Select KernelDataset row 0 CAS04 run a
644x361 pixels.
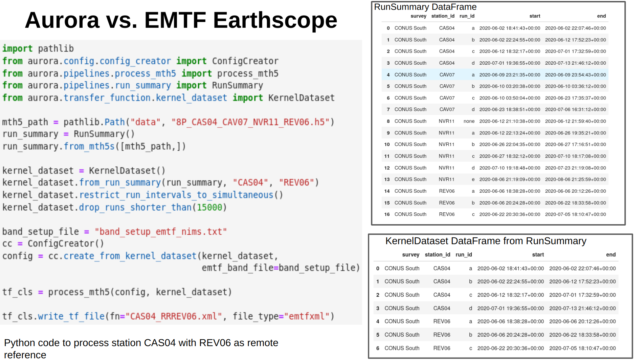tap(496, 269)
